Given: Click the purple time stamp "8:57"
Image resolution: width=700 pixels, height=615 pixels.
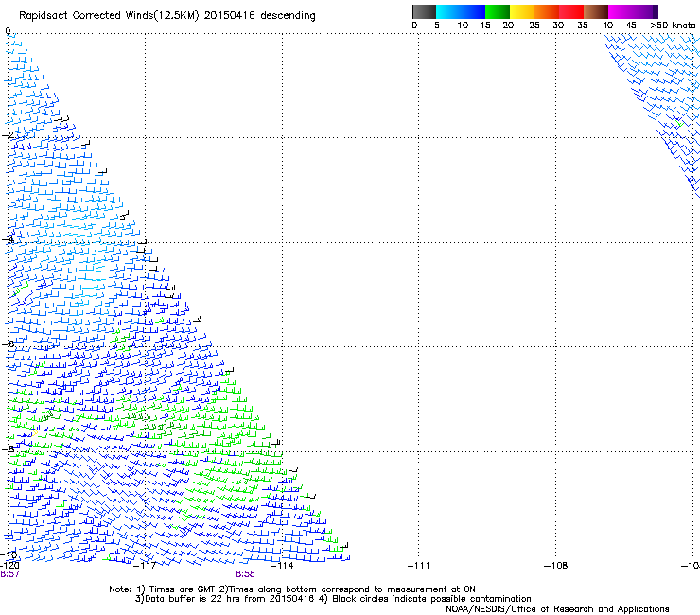Looking at the screenshot, I should coord(9,574).
